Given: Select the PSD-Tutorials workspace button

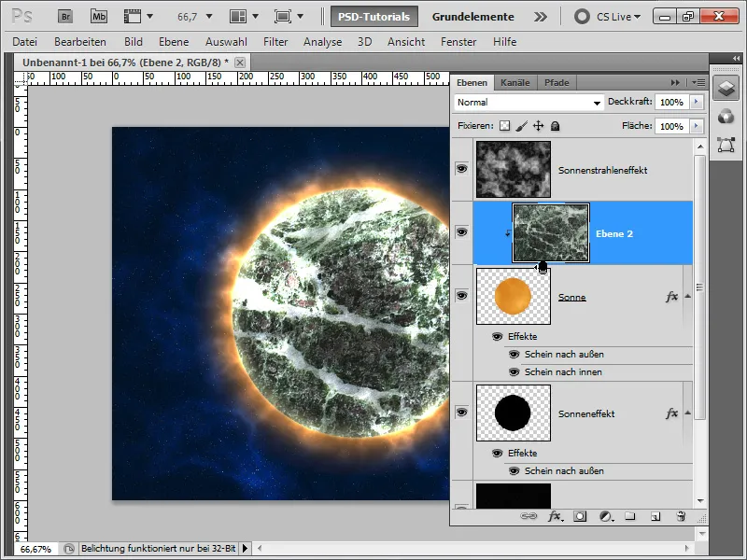Looking at the screenshot, I should (374, 17).
